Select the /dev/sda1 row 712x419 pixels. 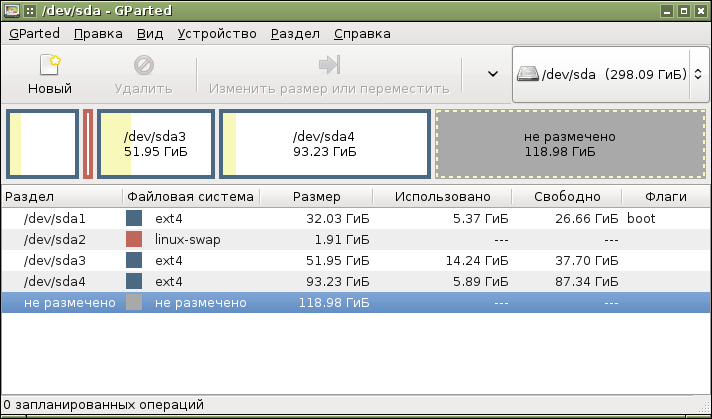[x=356, y=218]
